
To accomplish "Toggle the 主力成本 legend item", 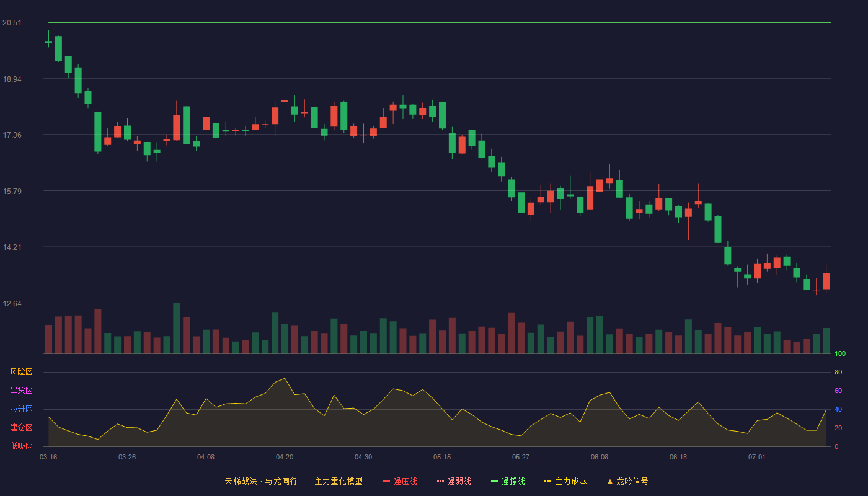I will [565, 481].
